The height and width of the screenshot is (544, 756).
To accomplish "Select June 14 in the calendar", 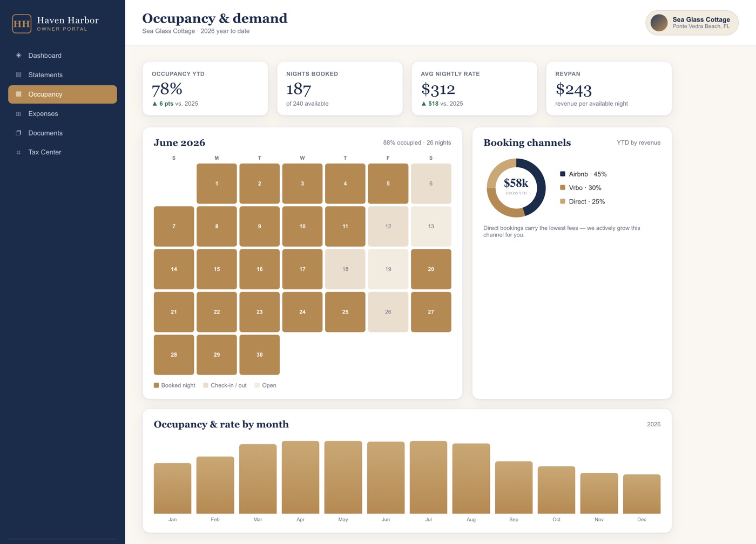I will (174, 269).
